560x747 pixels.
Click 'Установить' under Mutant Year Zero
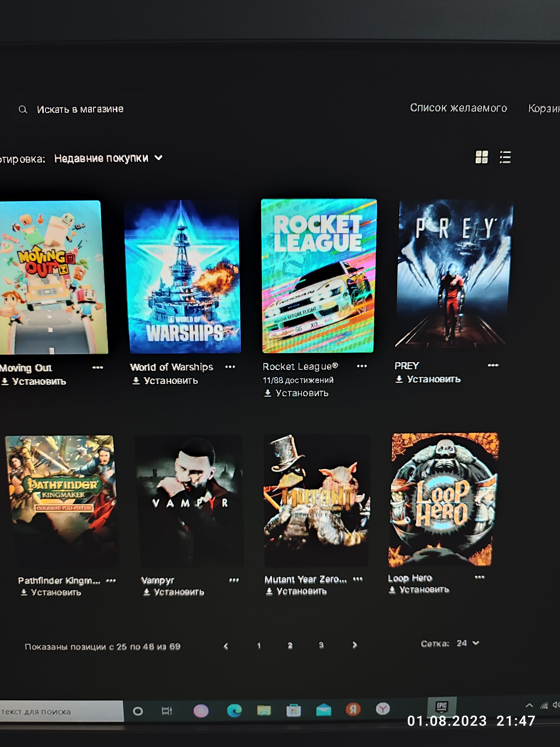(296, 591)
